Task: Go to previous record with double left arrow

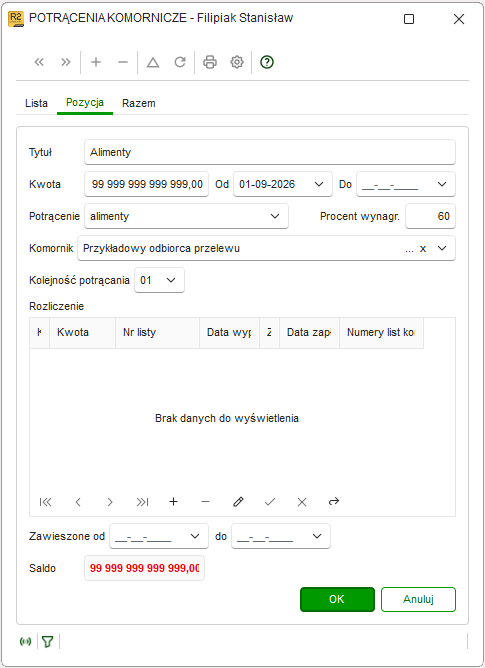Action: point(39,62)
